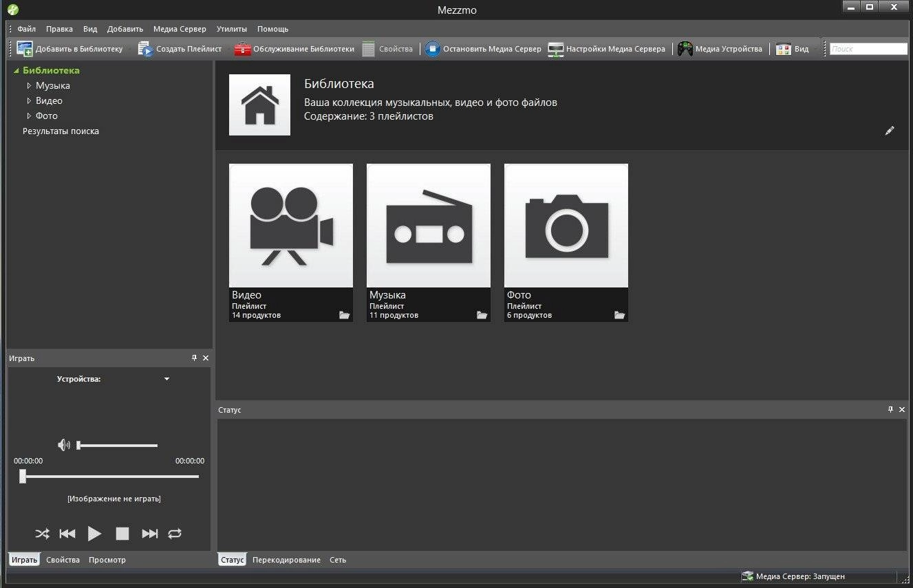Open the Вид menu in menu bar

[90, 29]
